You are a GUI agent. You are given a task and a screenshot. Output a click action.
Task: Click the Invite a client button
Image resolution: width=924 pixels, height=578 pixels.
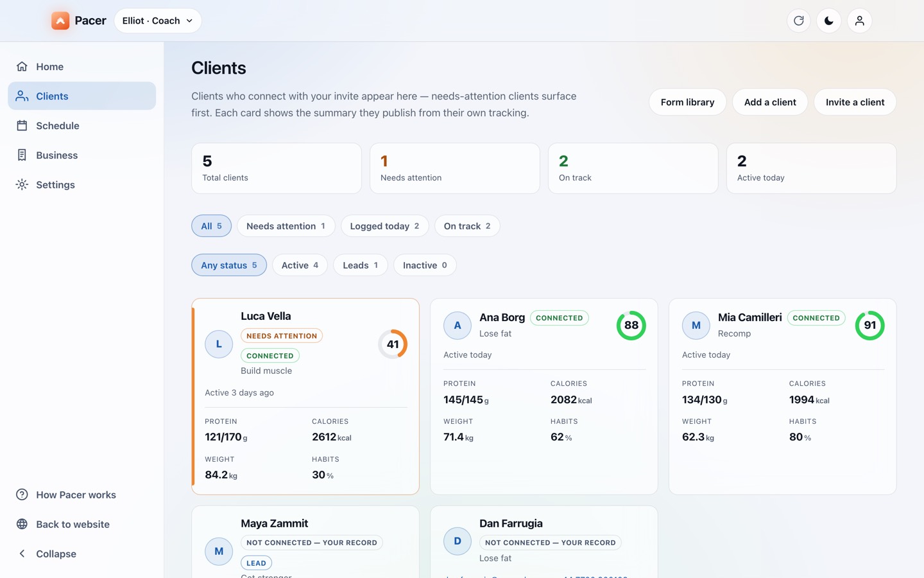click(x=855, y=102)
